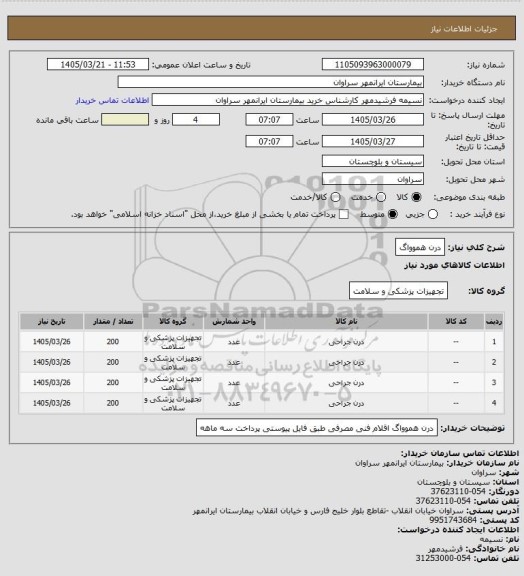The image size is (524, 576).
Task: Click the need number field 1105093963000079
Action: 373,64
